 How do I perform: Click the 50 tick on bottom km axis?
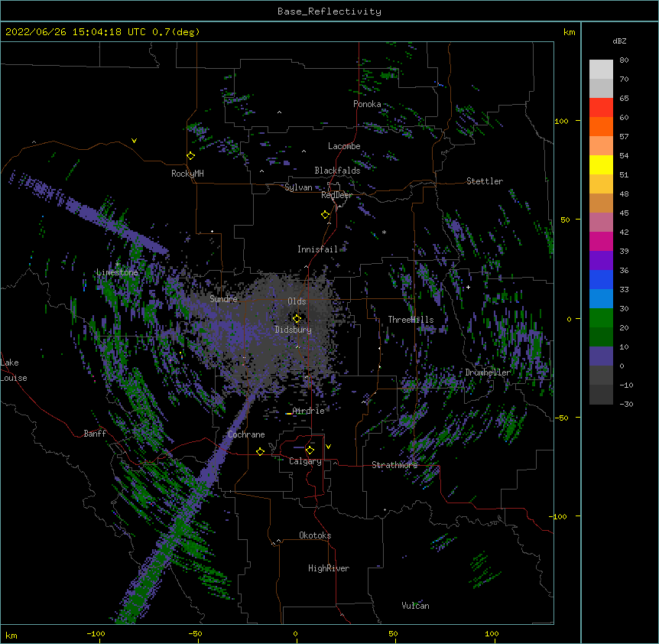[x=393, y=633]
